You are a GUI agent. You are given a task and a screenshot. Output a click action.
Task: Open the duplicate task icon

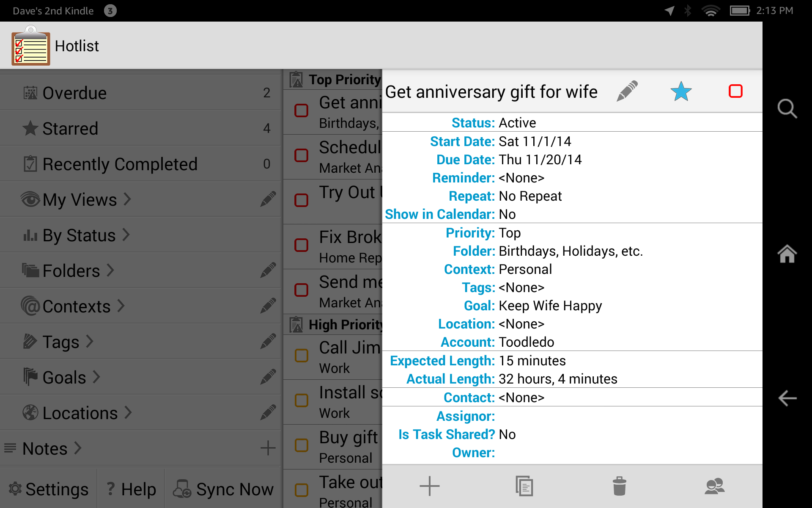[x=524, y=486]
